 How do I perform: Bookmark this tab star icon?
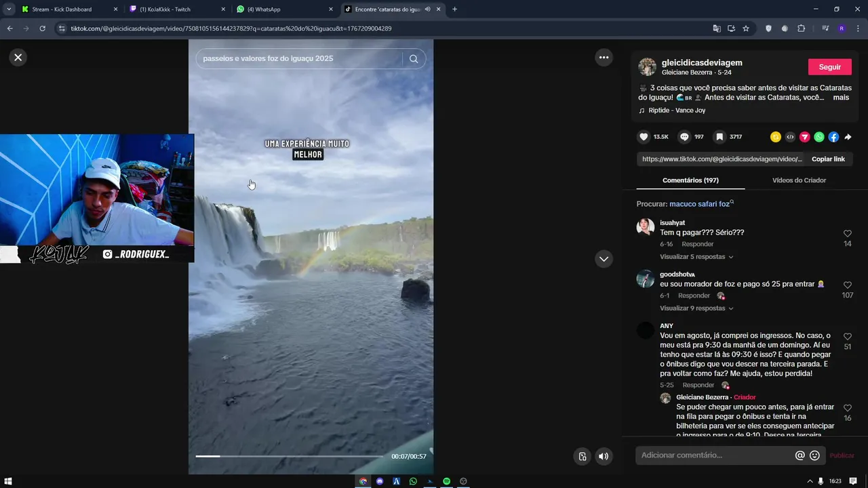point(746,28)
